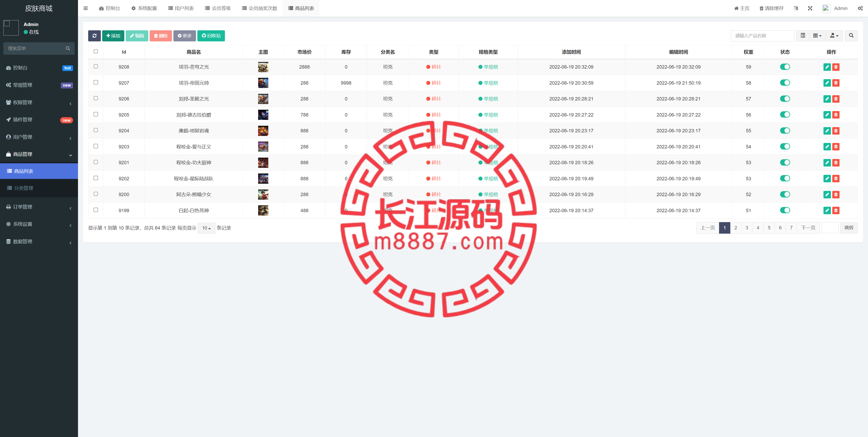Click red delete icon for row 9201
868x437 pixels.
pos(836,163)
